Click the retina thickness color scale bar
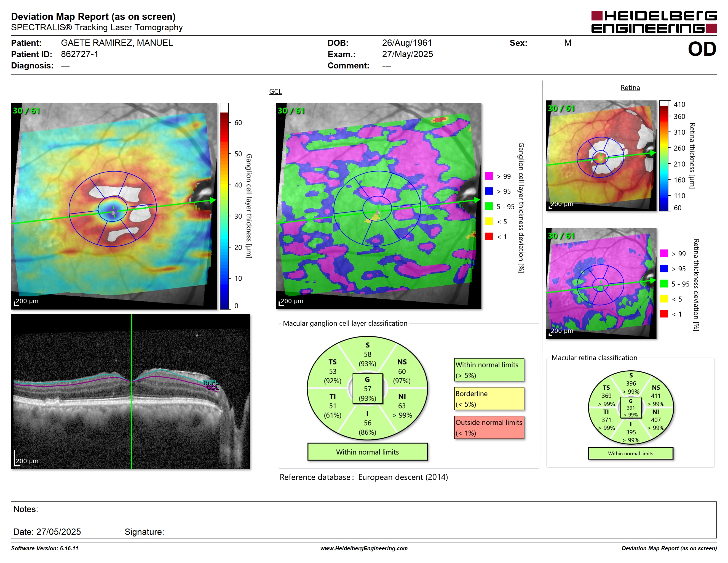This screenshot has width=728, height=563. [x=664, y=155]
